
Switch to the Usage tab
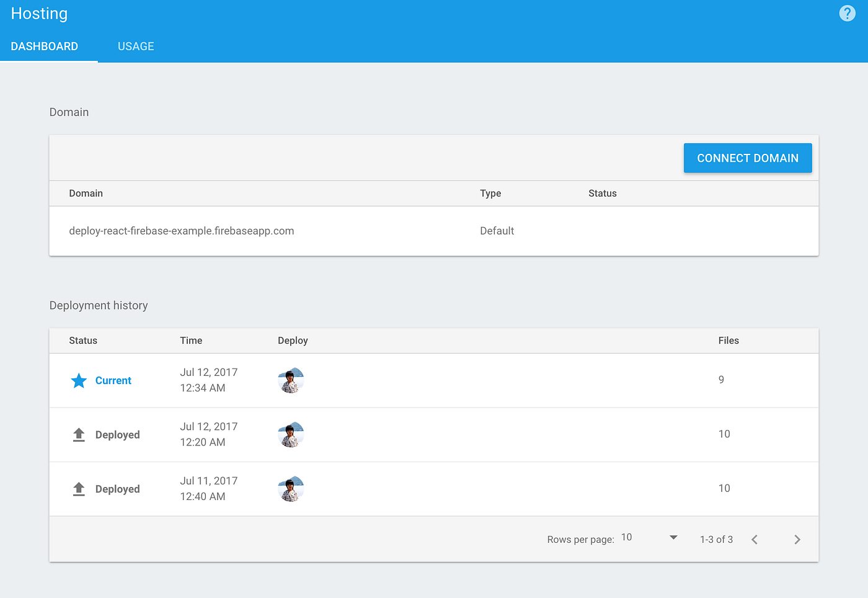[x=136, y=46]
